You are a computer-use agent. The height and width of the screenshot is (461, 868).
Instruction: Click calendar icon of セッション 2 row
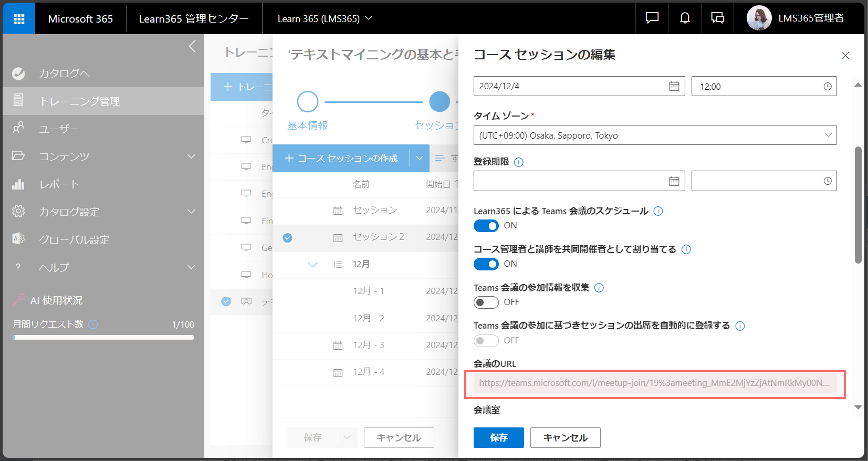tap(338, 238)
